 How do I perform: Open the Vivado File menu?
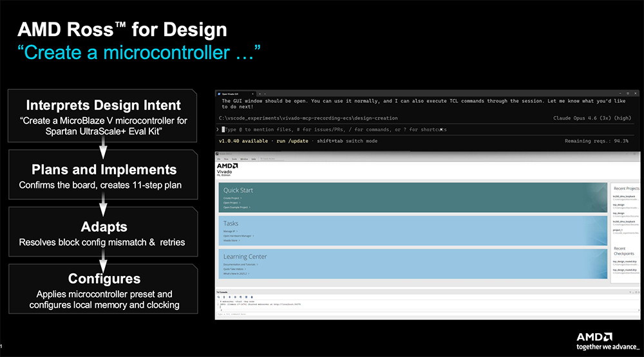tap(218, 160)
